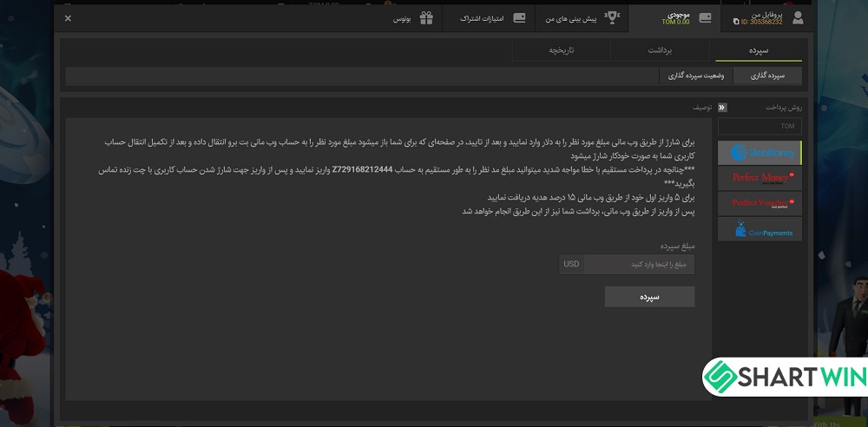Screen dimensions: 868x427
Task: Choose WebMoney payment method
Action: [x=759, y=153]
